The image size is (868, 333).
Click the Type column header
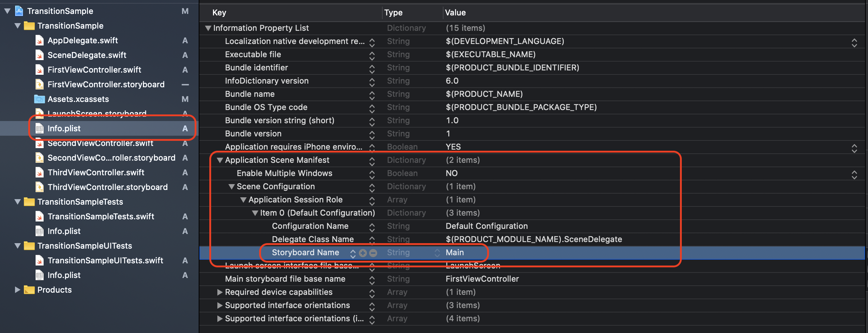pyautogui.click(x=393, y=12)
